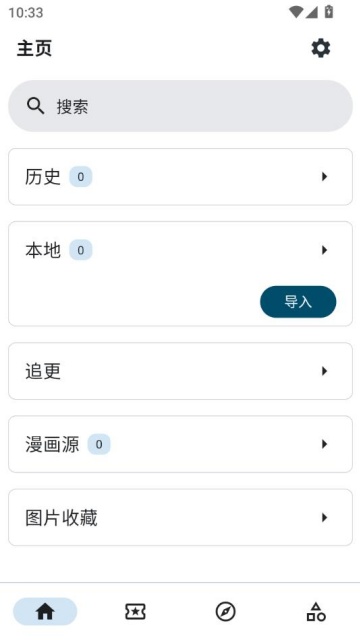Expand the 追更 arrow
360x640 pixels.
[x=324, y=371]
